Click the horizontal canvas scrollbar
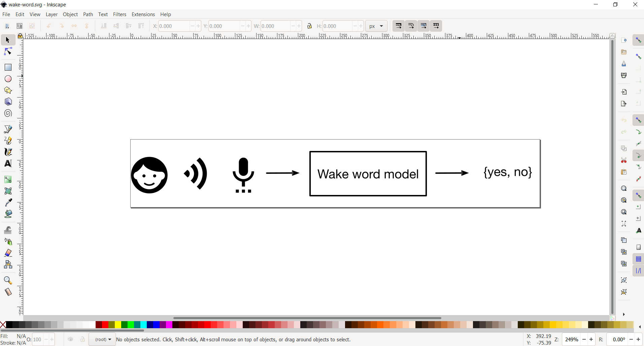 pyautogui.click(x=307, y=318)
